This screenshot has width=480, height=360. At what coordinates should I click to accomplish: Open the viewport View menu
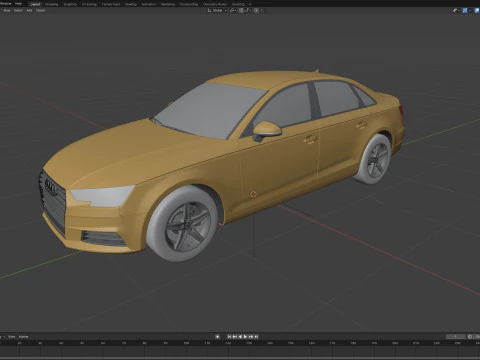tap(7, 10)
